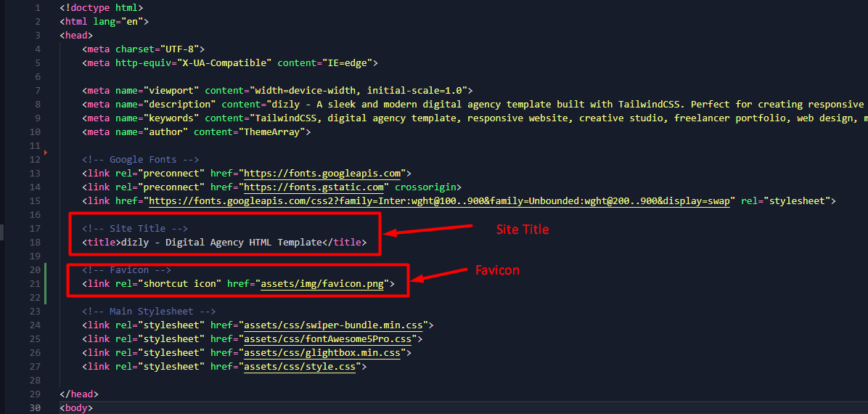This screenshot has height=414, width=868.
Task: Open the fonts.gstatic.com preconnect URL
Action: (x=315, y=187)
